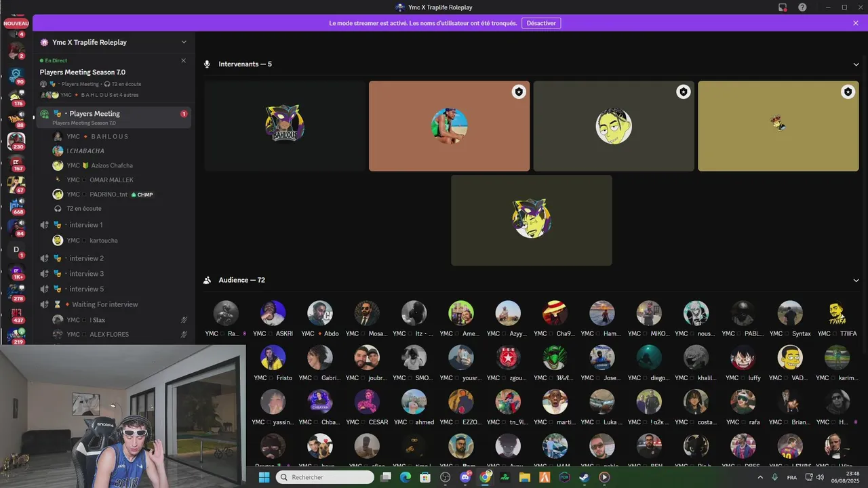
Task: Click the headphones icon by "72 en écoute" row
Action: 58,209
